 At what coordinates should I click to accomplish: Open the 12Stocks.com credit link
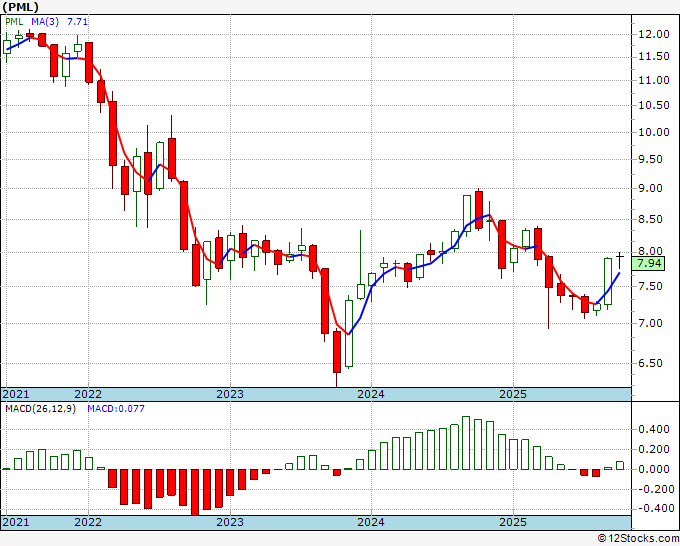(638, 539)
